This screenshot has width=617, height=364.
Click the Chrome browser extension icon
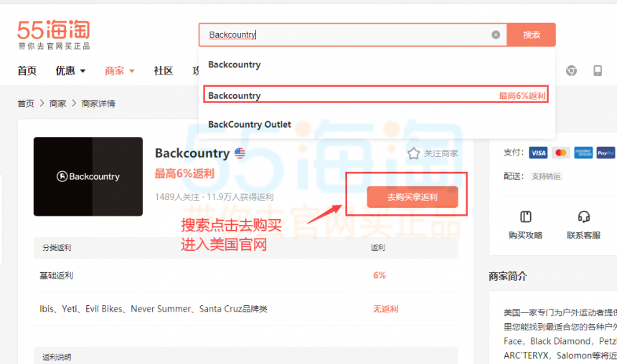[x=571, y=71]
